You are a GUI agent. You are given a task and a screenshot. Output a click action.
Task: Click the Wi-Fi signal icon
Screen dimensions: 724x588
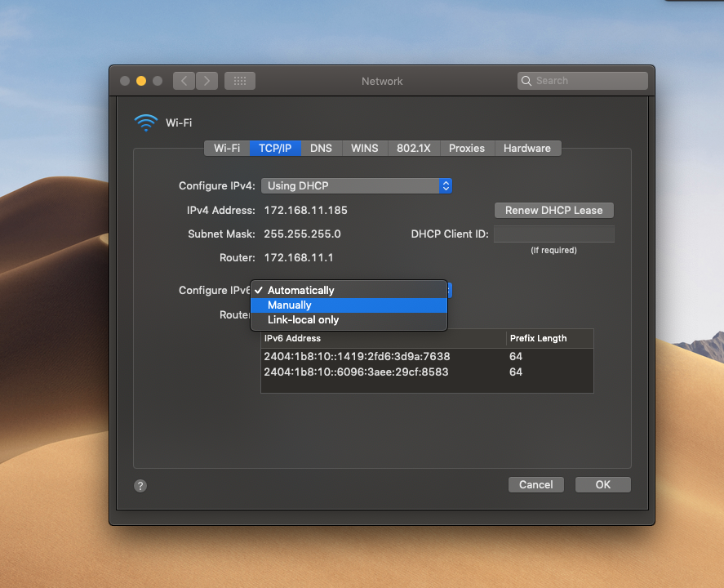click(x=146, y=123)
